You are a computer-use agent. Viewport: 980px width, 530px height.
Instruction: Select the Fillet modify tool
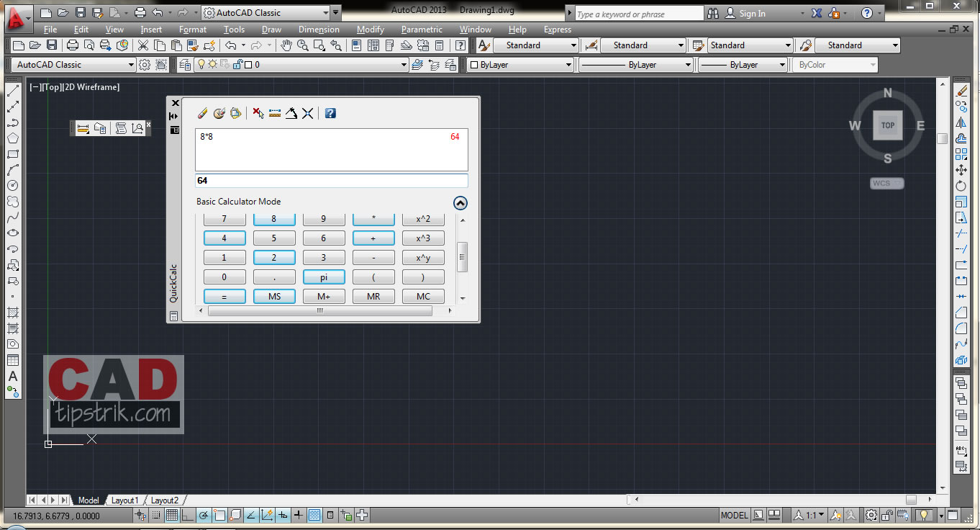tap(961, 328)
